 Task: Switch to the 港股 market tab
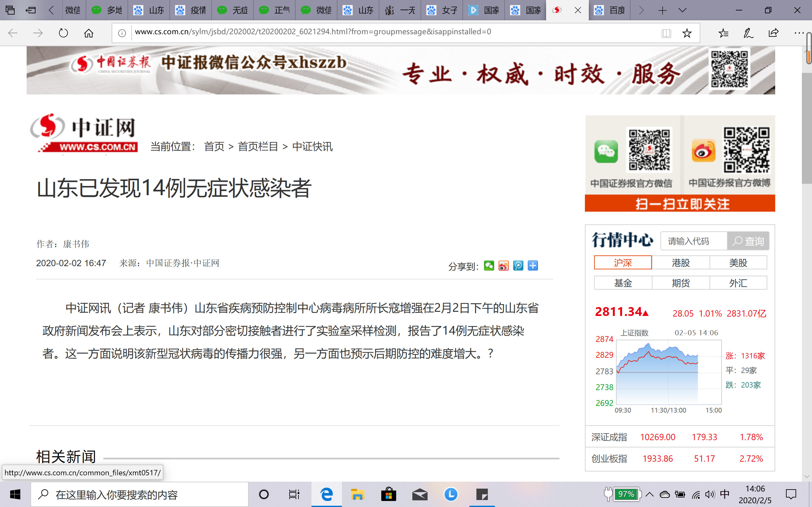click(680, 263)
